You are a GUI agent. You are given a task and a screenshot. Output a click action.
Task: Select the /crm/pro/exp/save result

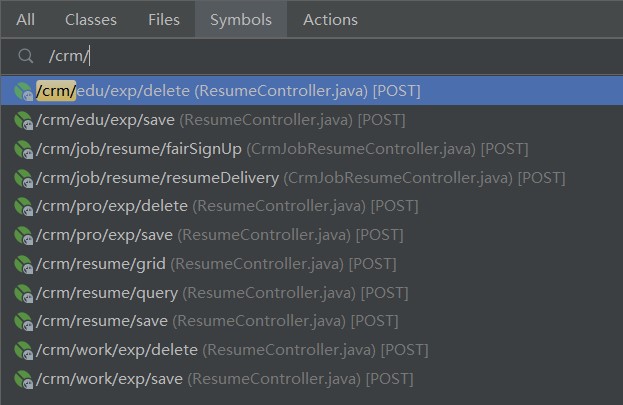click(312, 235)
